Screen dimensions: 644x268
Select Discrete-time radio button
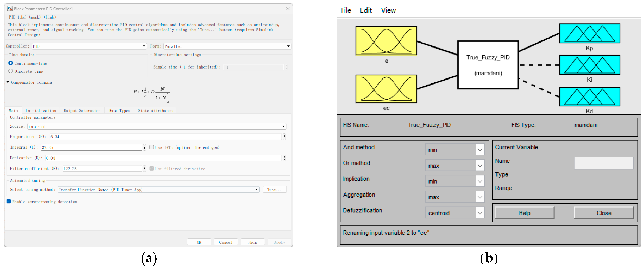pyautogui.click(x=10, y=71)
